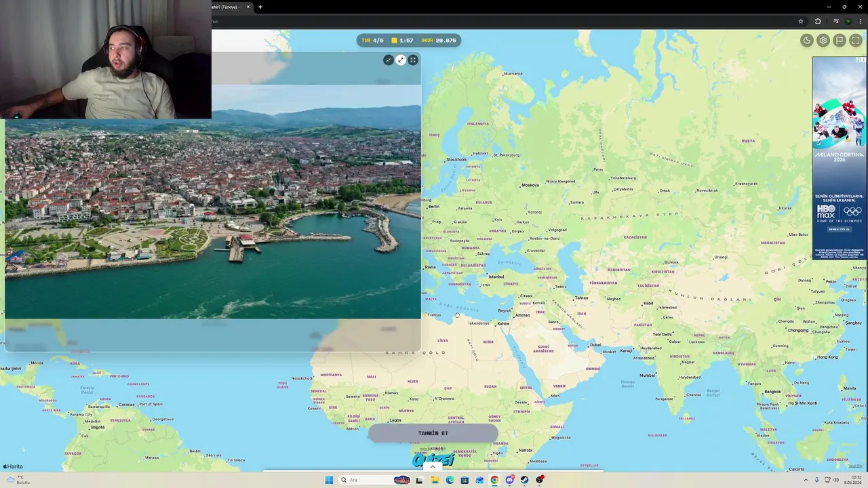The width and height of the screenshot is (868, 488).
Task: Click the Harita map attribution logo
Action: 13,466
